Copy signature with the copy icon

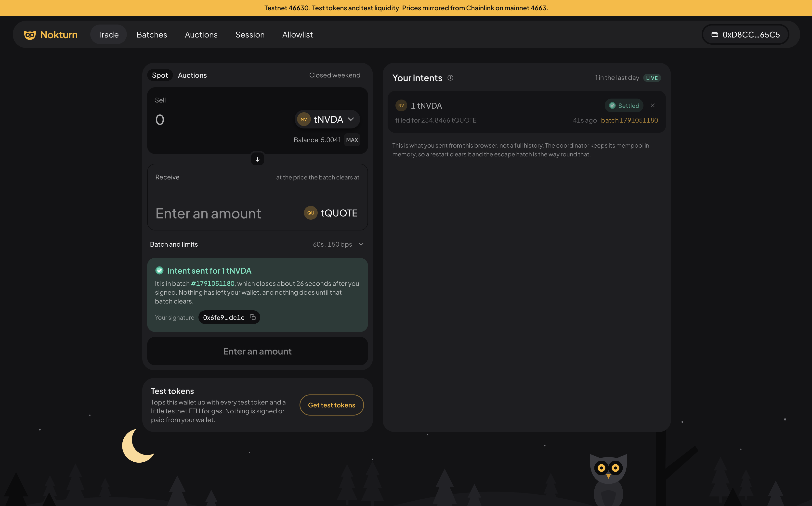(253, 317)
